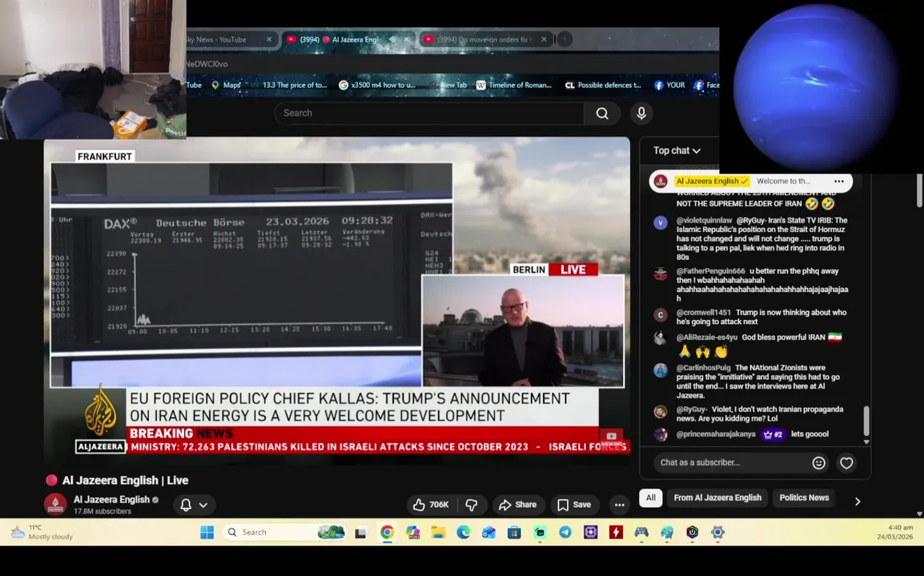
Task: Open more actions menu beside Save
Action: (620, 505)
